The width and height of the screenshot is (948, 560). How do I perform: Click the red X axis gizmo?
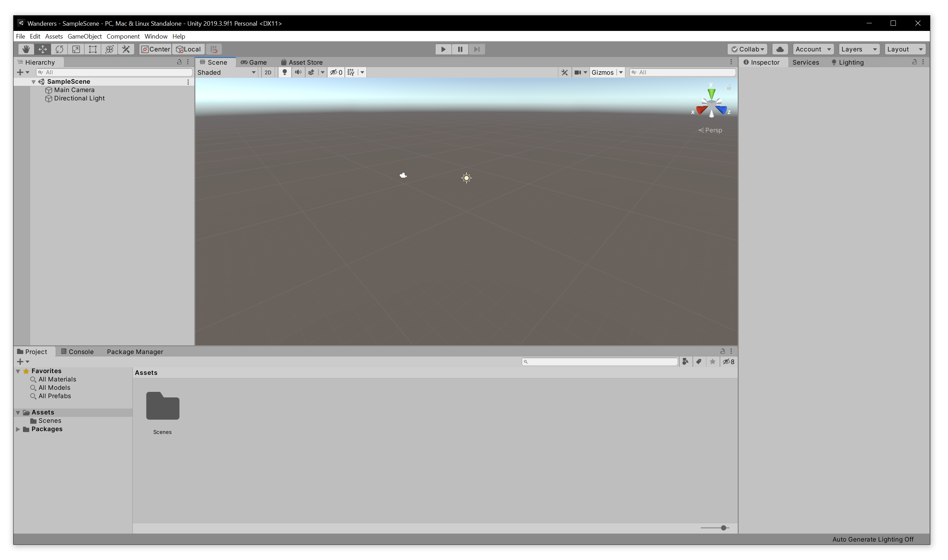(x=702, y=110)
